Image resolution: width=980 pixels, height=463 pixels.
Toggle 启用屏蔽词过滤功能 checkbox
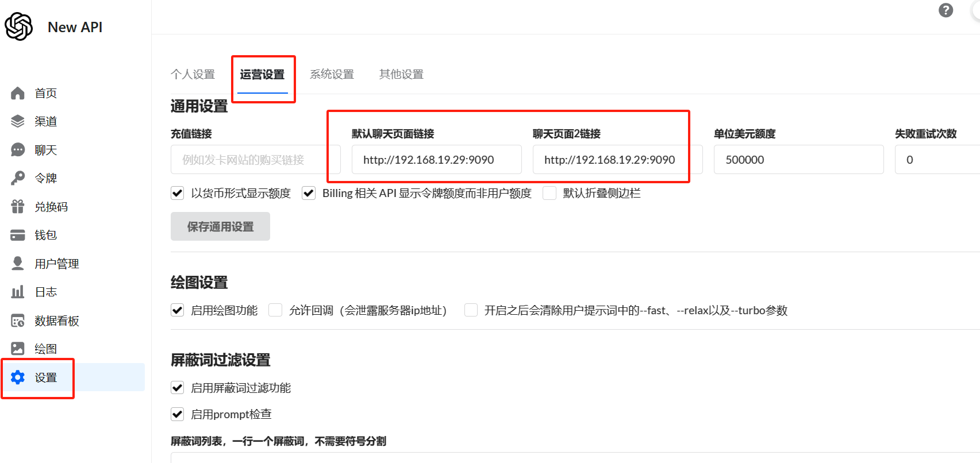click(x=178, y=388)
